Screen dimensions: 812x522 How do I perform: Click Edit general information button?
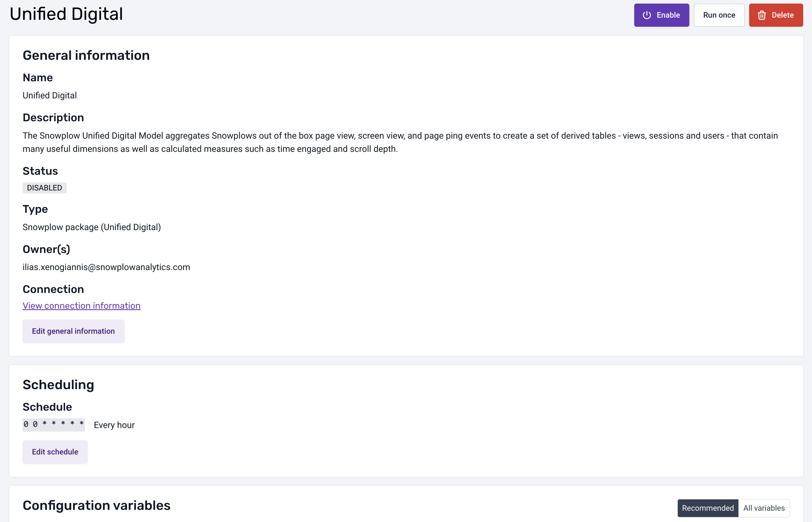pyautogui.click(x=73, y=331)
